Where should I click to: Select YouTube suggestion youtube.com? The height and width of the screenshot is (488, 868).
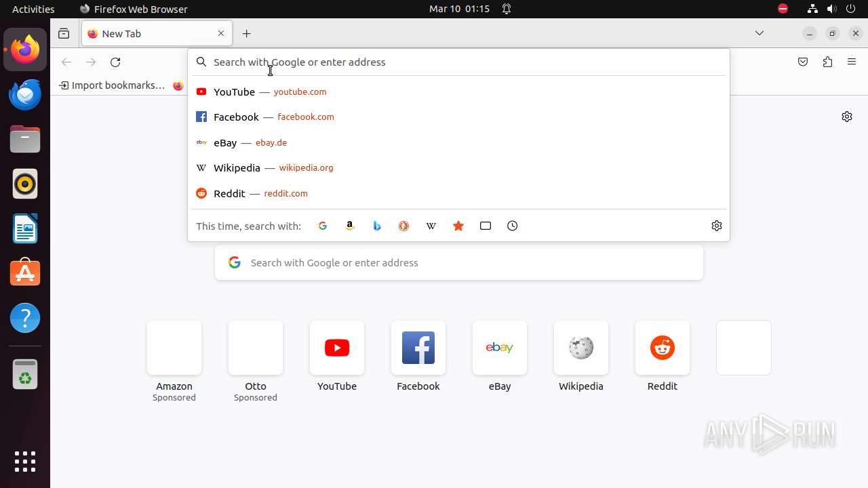458,91
